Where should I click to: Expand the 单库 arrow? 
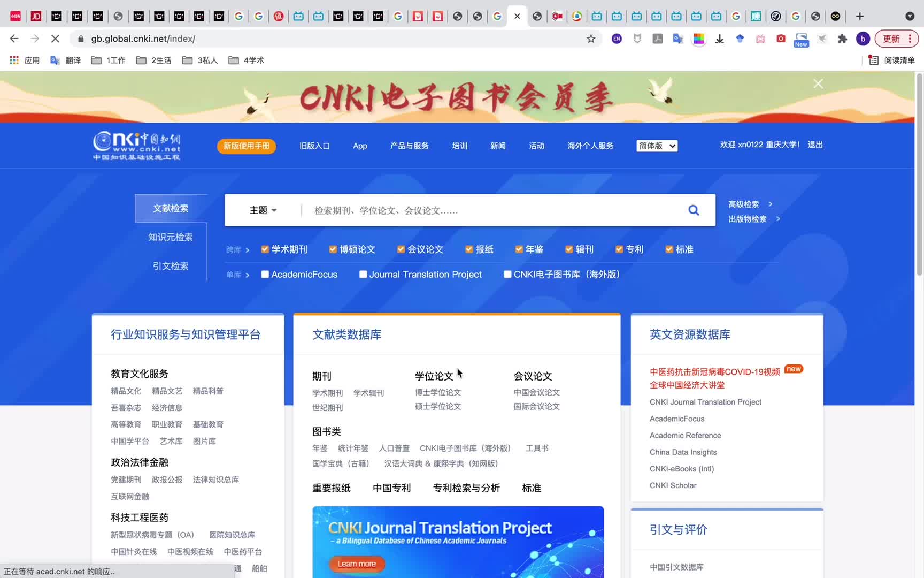coord(248,275)
